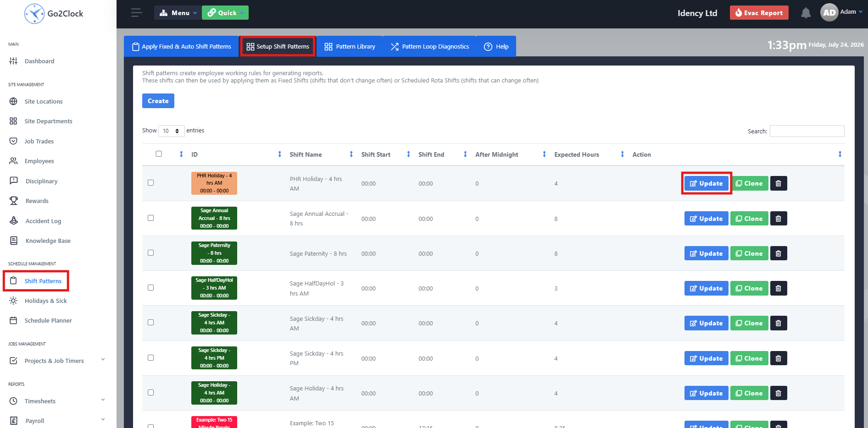Click the Search input field
The width and height of the screenshot is (868, 428).
click(807, 131)
